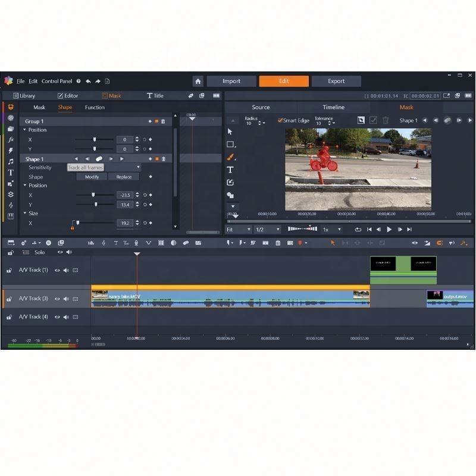476x476 pixels.
Task: Hide A/V Track (1) using eye icon
Action: [x=58, y=270]
